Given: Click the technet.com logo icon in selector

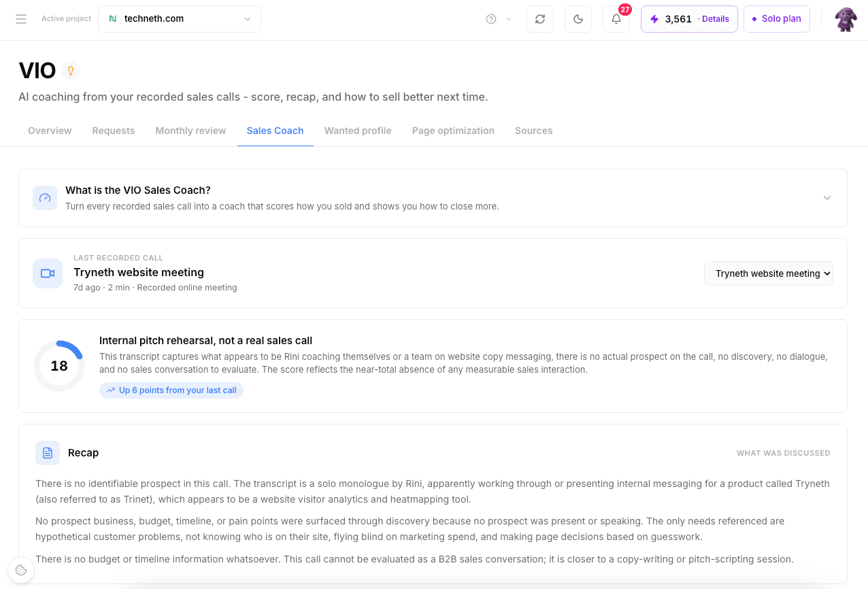Looking at the screenshot, I should pos(113,19).
